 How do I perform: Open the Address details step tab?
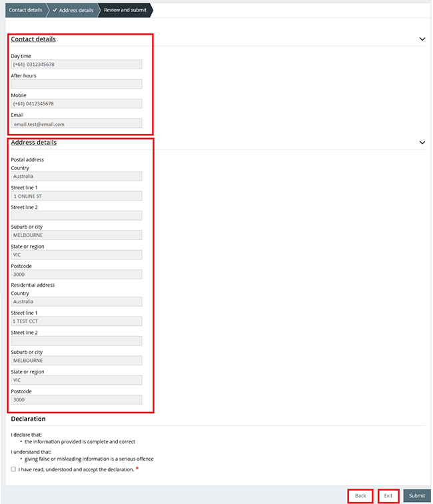click(x=73, y=10)
